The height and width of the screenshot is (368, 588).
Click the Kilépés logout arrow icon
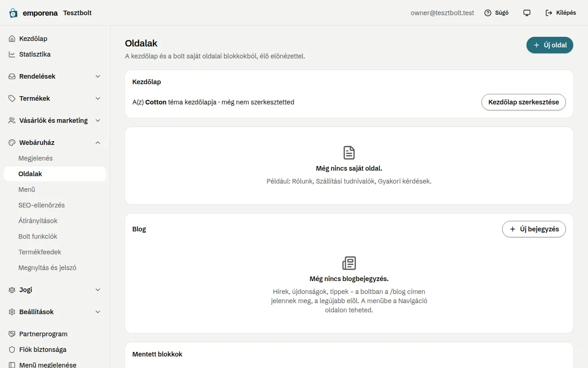pyautogui.click(x=549, y=13)
